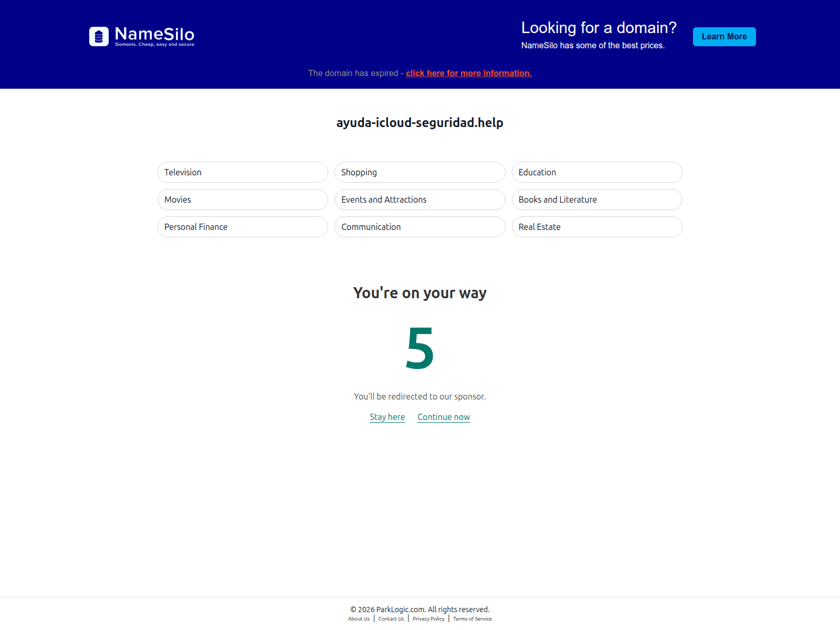
Task: Open the Contact Us footer link
Action: coord(391,619)
